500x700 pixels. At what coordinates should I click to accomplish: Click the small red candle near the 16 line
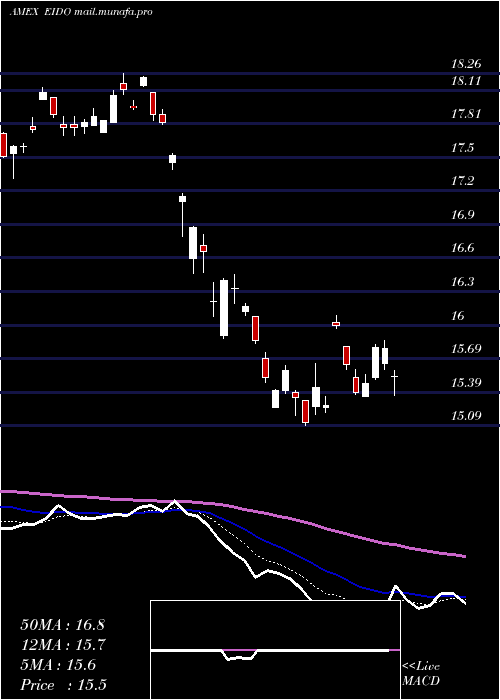pyautogui.click(x=336, y=323)
